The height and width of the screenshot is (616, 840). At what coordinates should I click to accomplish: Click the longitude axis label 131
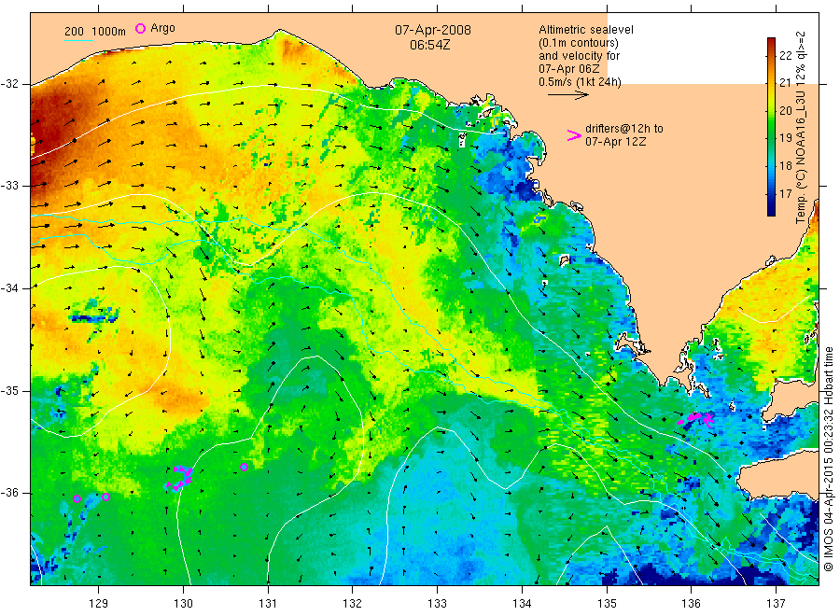[268, 603]
